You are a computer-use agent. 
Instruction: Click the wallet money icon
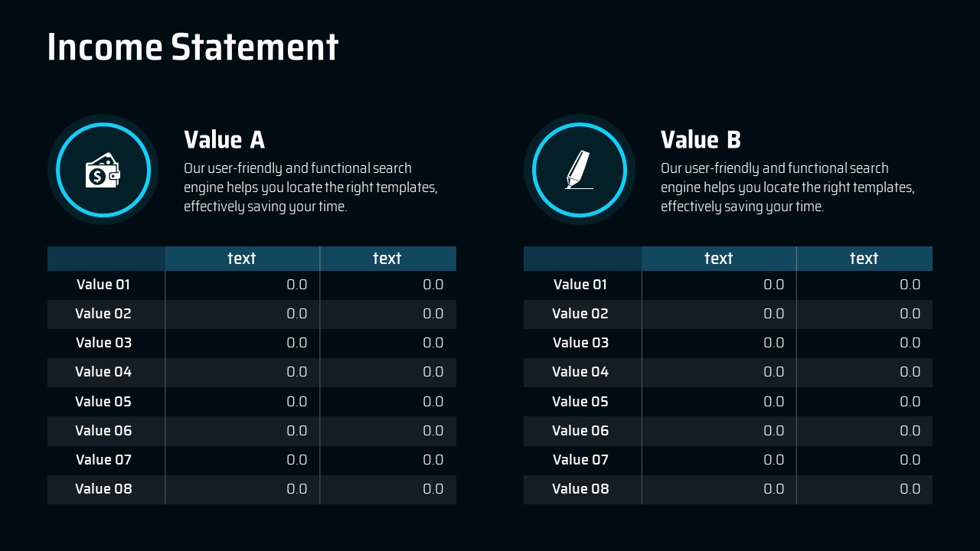pos(103,171)
